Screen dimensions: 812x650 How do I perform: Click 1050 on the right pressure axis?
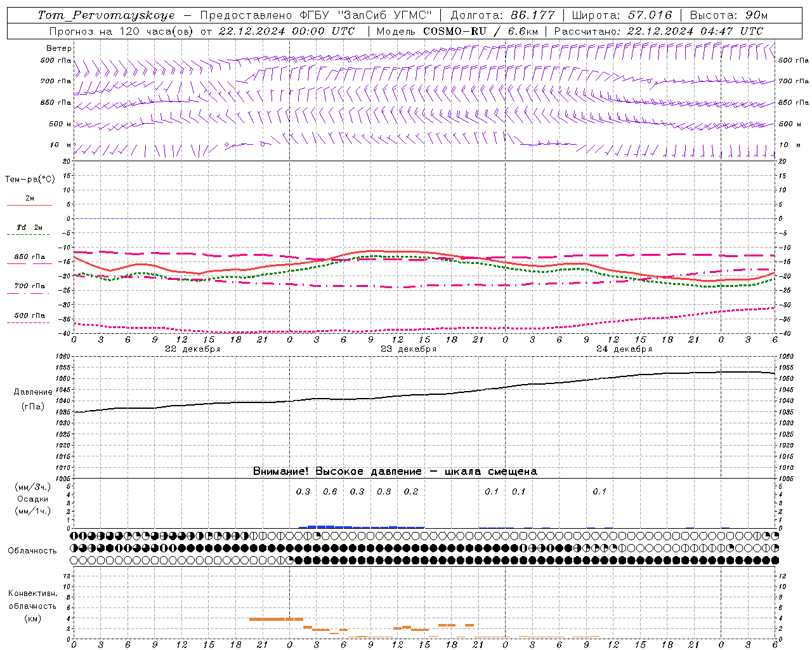click(x=785, y=378)
